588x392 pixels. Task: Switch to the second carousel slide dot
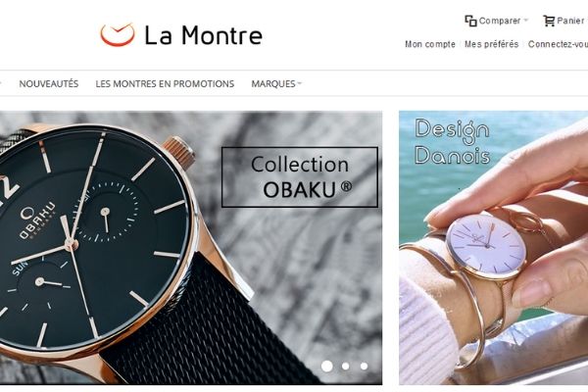[345, 367]
